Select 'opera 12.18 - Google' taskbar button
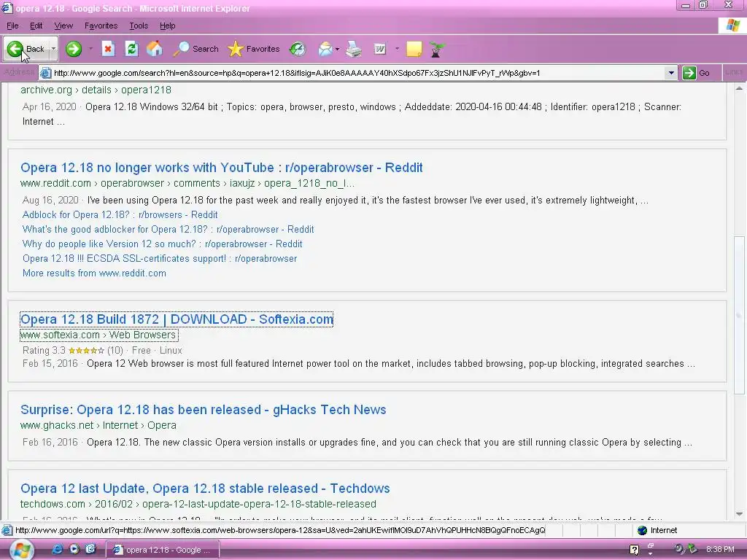The width and height of the screenshot is (747, 560). click(x=162, y=550)
